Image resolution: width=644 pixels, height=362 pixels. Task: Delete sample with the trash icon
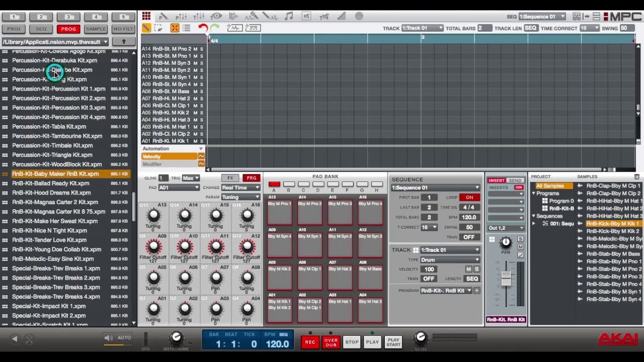636,176
